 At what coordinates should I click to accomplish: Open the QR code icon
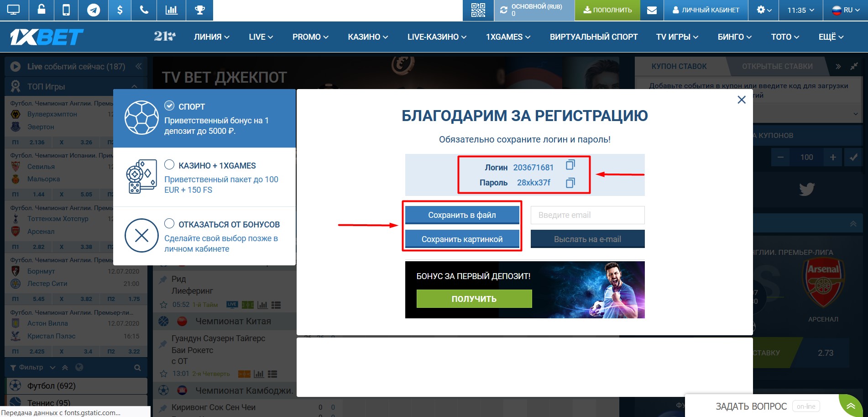tap(478, 10)
